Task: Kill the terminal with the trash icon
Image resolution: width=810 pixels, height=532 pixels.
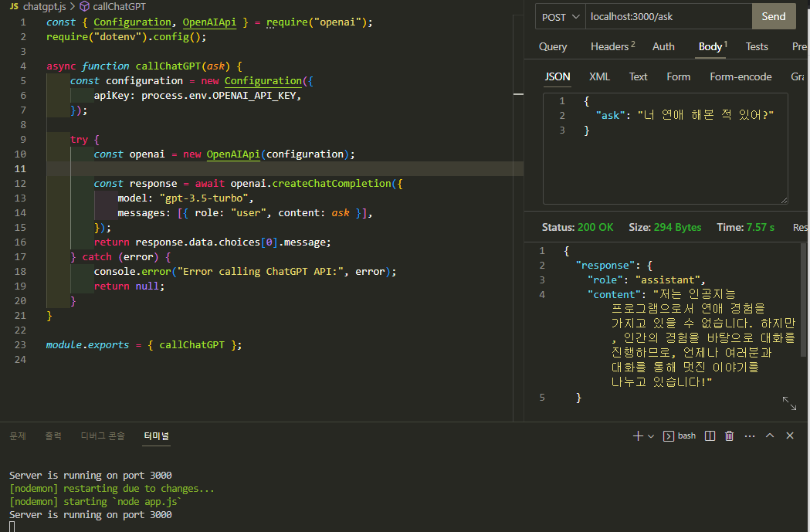Action: (730, 436)
